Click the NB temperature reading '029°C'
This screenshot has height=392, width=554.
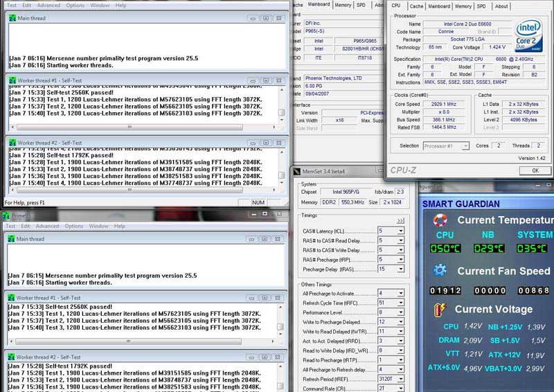[489, 249]
